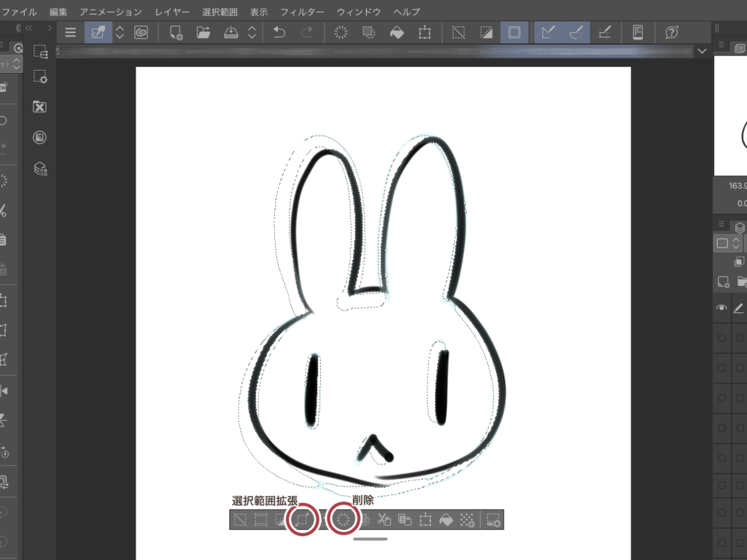Redo the undone action
This screenshot has width=747, height=560.
pyautogui.click(x=307, y=32)
